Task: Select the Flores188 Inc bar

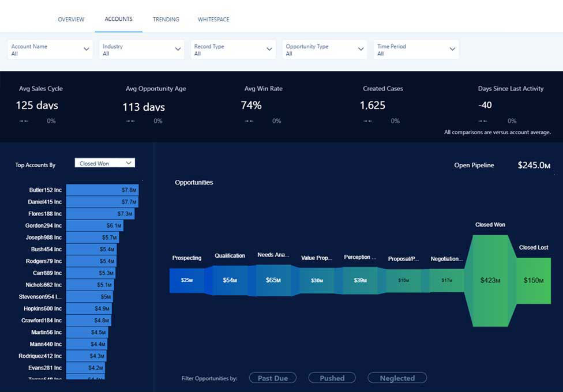Action: click(100, 214)
